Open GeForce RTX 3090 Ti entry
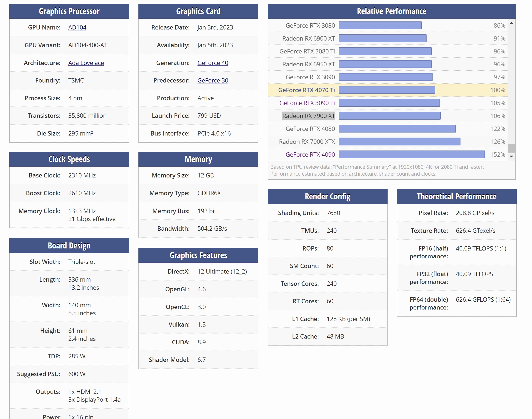The width and height of the screenshot is (532, 419). (307, 103)
